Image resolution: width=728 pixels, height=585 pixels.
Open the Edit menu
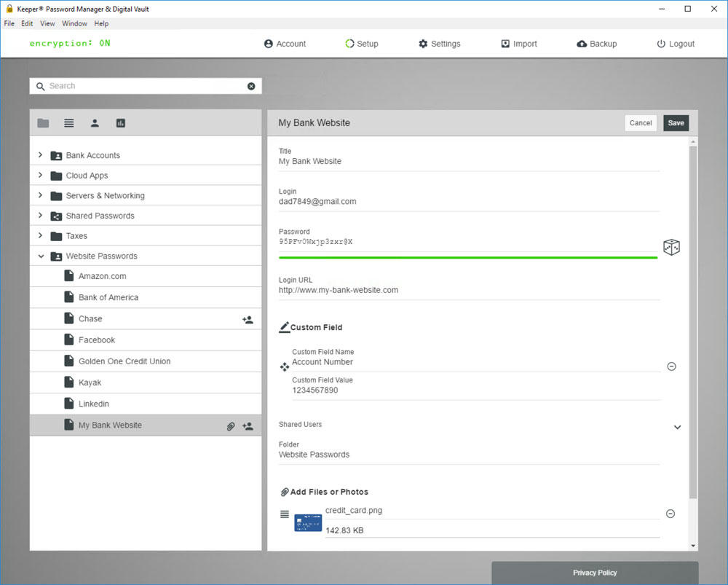click(x=27, y=23)
